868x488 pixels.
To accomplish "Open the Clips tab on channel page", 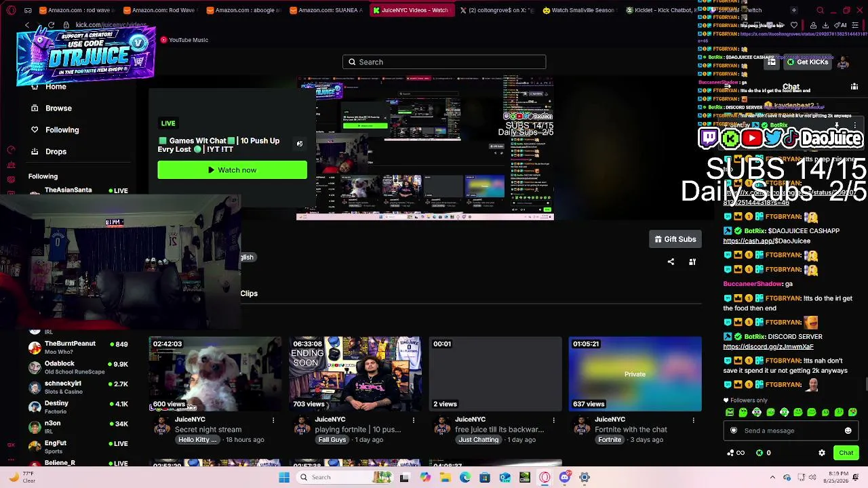I will coord(249,293).
